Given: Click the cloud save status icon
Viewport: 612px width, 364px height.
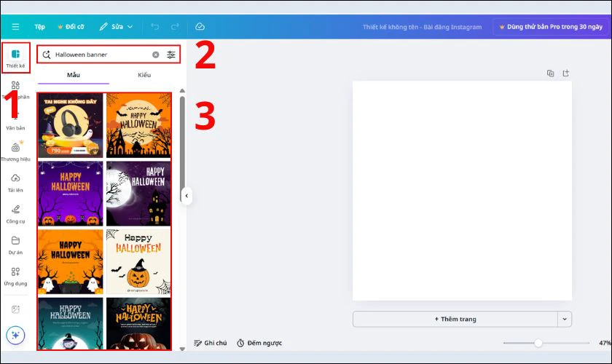Looking at the screenshot, I should pyautogui.click(x=200, y=27).
